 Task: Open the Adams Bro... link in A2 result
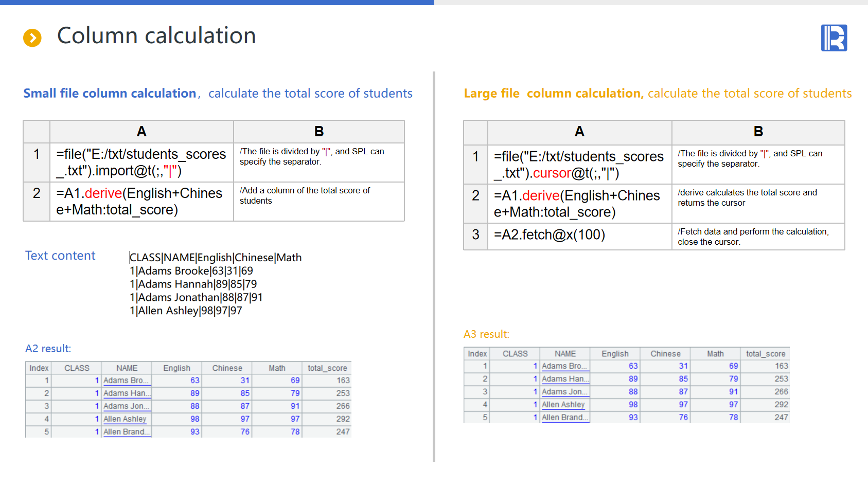[126, 381]
